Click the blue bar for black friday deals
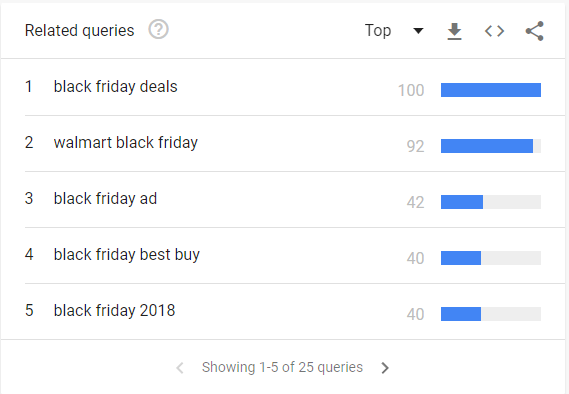Image resolution: width=569 pixels, height=394 pixels. 491,90
